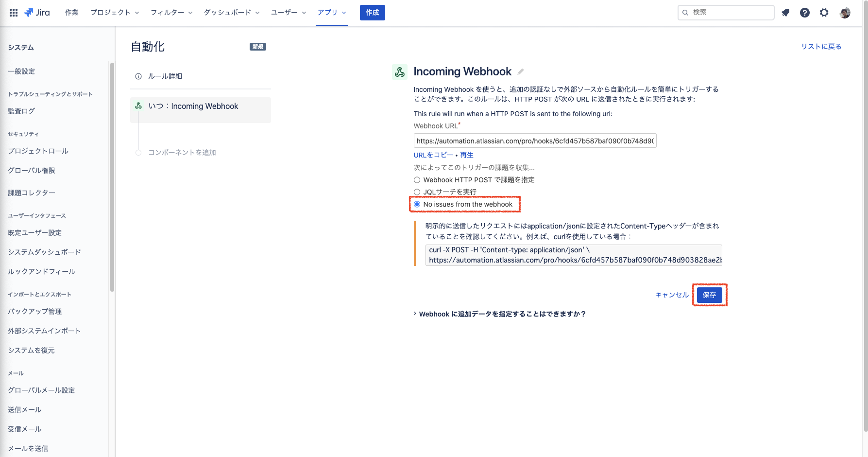
Task: Open the user profile avatar
Action: 845,13
